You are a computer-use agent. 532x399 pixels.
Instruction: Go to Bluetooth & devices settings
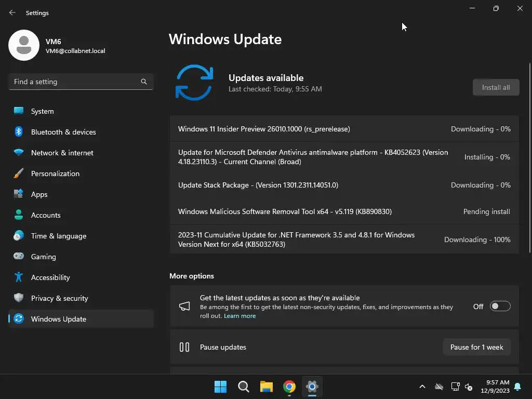point(81,131)
